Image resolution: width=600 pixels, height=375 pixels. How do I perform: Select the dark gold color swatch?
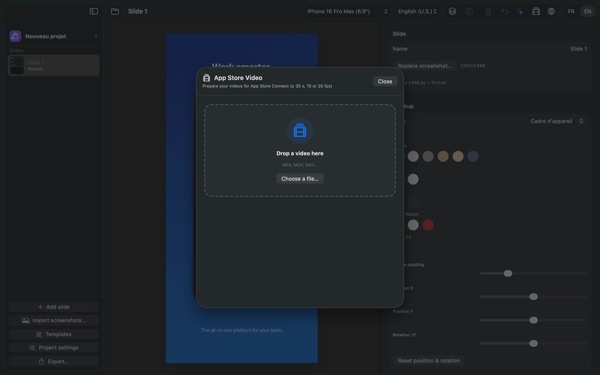coord(443,156)
